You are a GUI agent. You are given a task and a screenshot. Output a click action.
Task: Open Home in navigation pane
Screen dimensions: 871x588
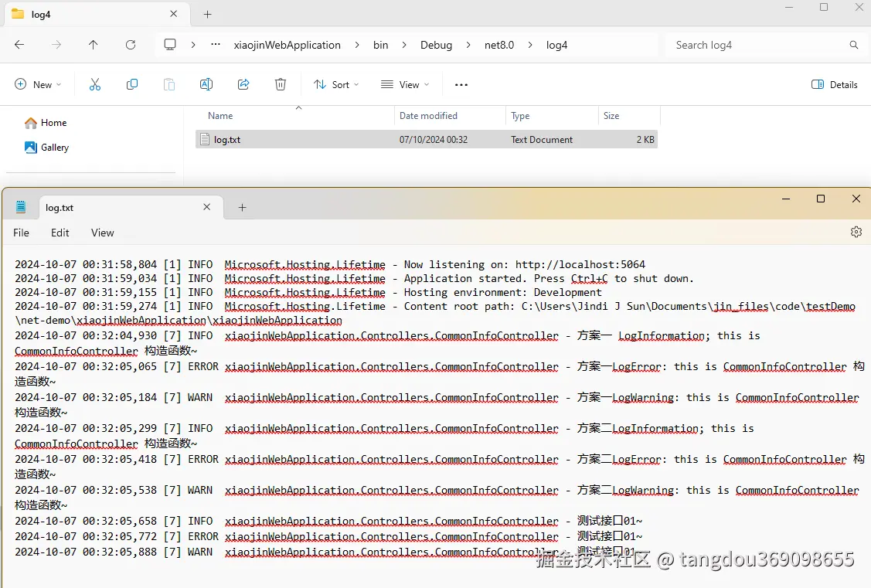click(46, 123)
